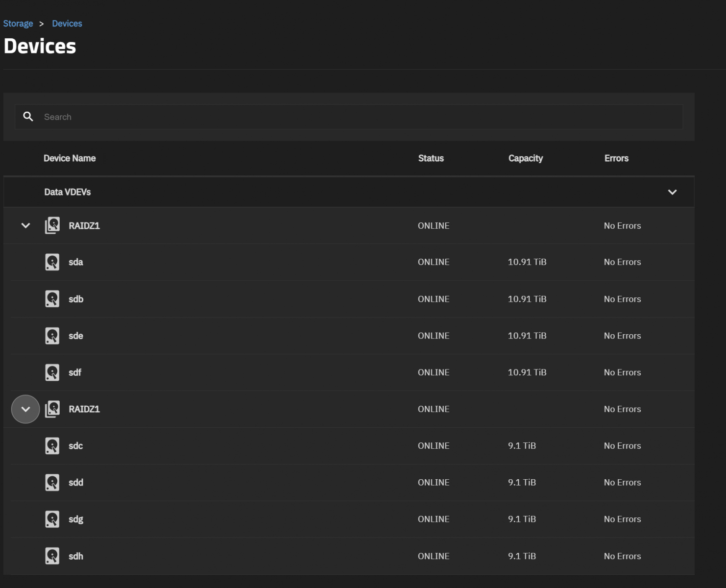Click the magnifying glass search icon
Screen dimensions: 726x588
28,117
